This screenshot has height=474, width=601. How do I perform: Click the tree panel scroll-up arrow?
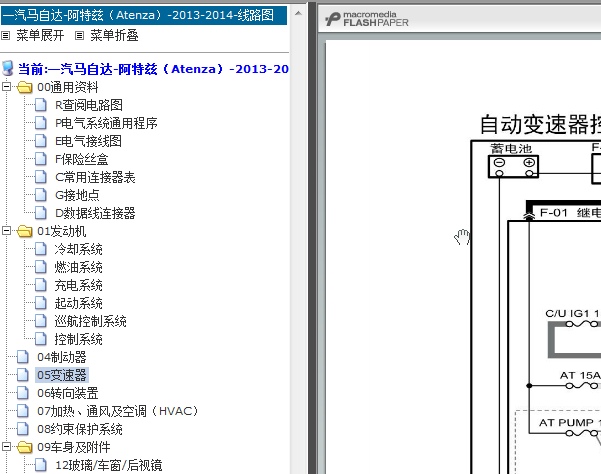(x=298, y=13)
